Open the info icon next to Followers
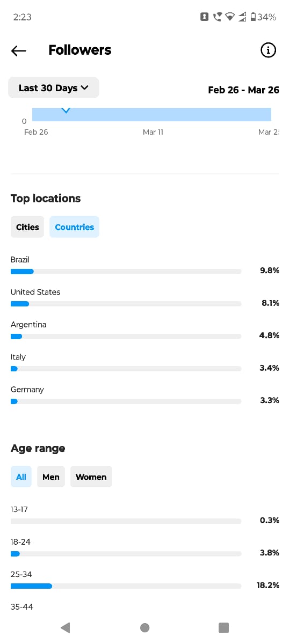 click(268, 50)
